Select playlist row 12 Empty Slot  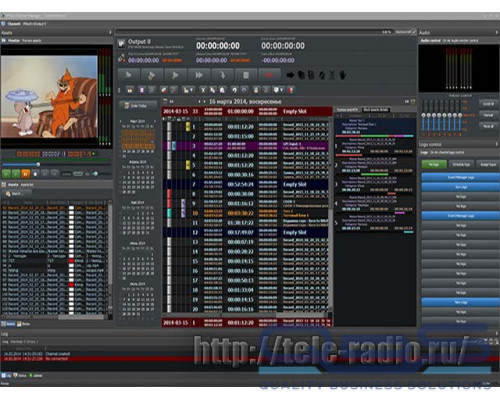247,232
